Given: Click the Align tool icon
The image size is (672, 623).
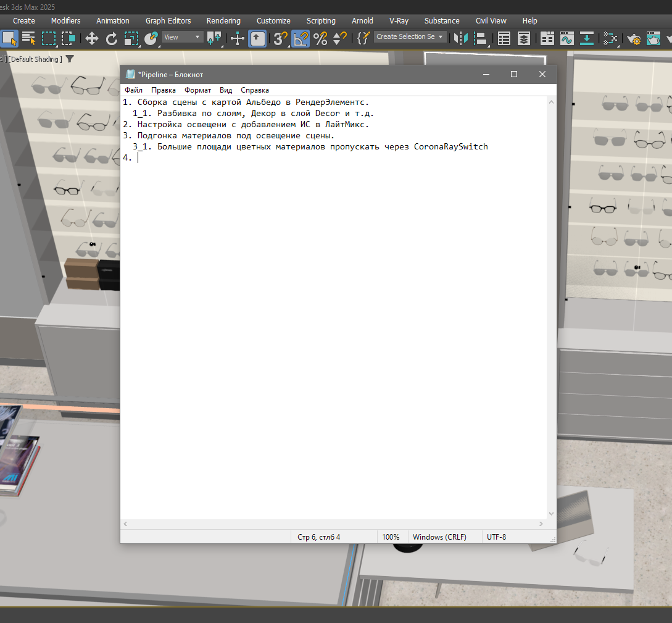Looking at the screenshot, I should pos(481,38).
